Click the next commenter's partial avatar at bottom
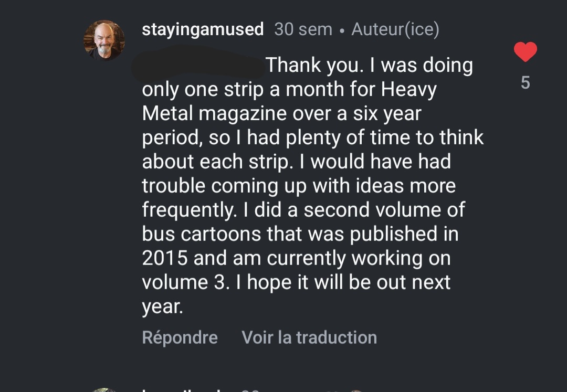Screen dimensions: 567x392 (x=104, y=390)
